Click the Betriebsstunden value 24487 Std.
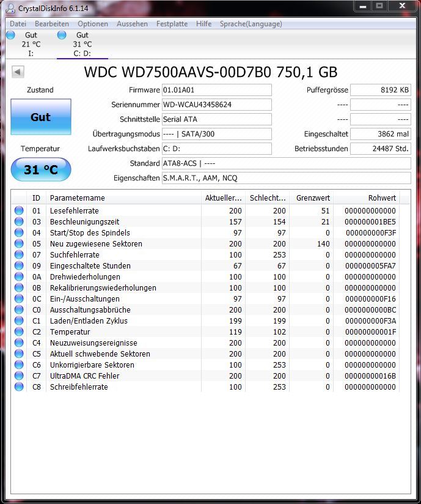 (381, 149)
